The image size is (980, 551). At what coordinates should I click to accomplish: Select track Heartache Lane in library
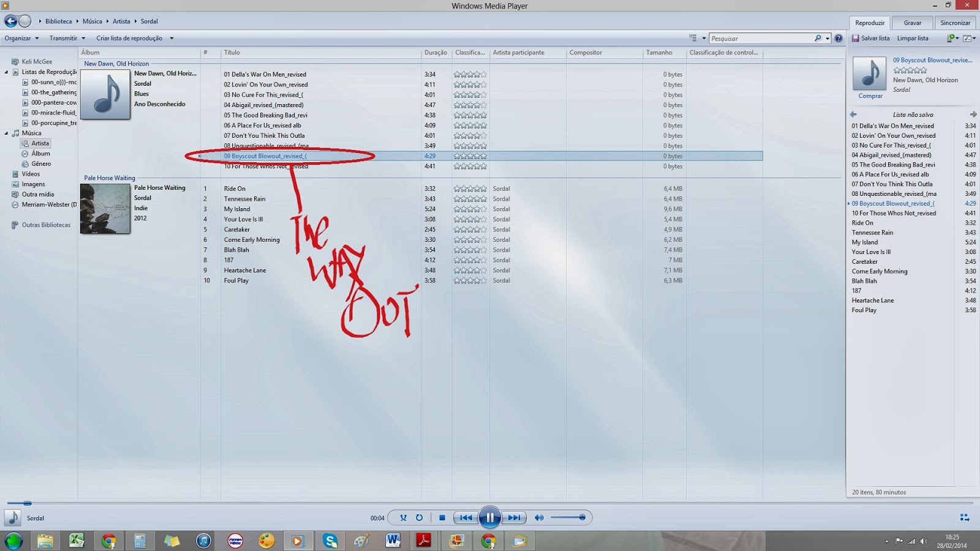(245, 271)
